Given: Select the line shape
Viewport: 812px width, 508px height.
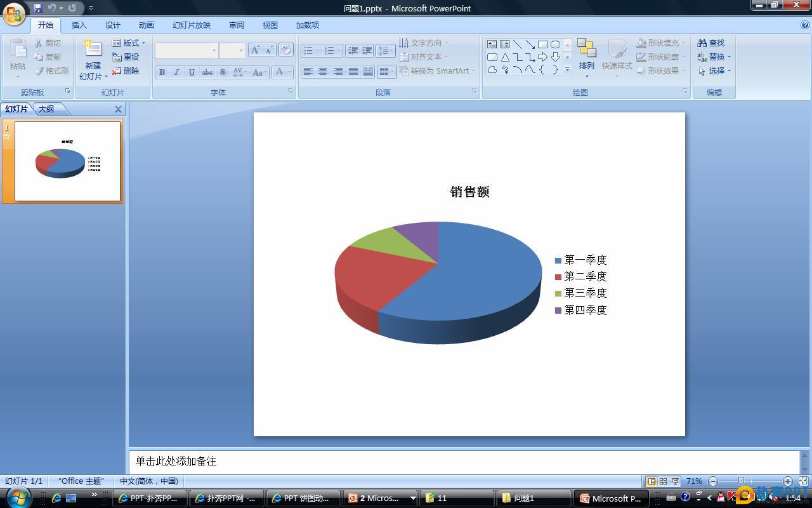Looking at the screenshot, I should 518,44.
